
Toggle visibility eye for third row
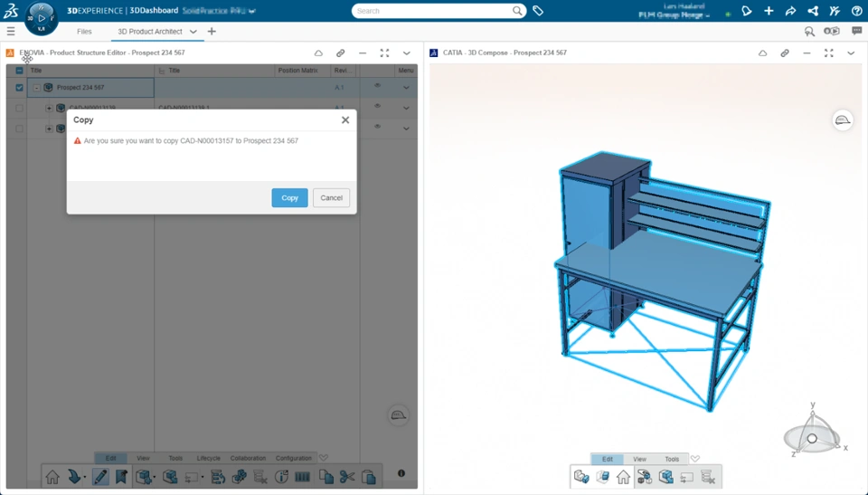click(378, 127)
